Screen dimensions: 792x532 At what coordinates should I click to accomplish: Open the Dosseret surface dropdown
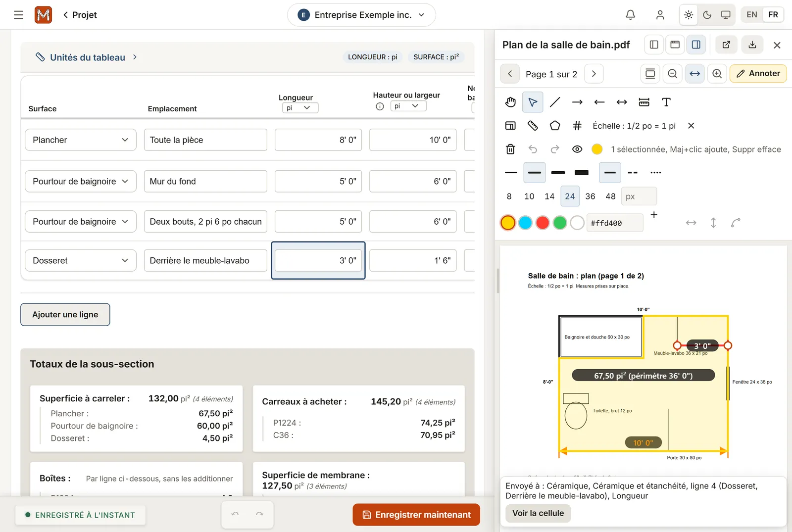coord(81,261)
